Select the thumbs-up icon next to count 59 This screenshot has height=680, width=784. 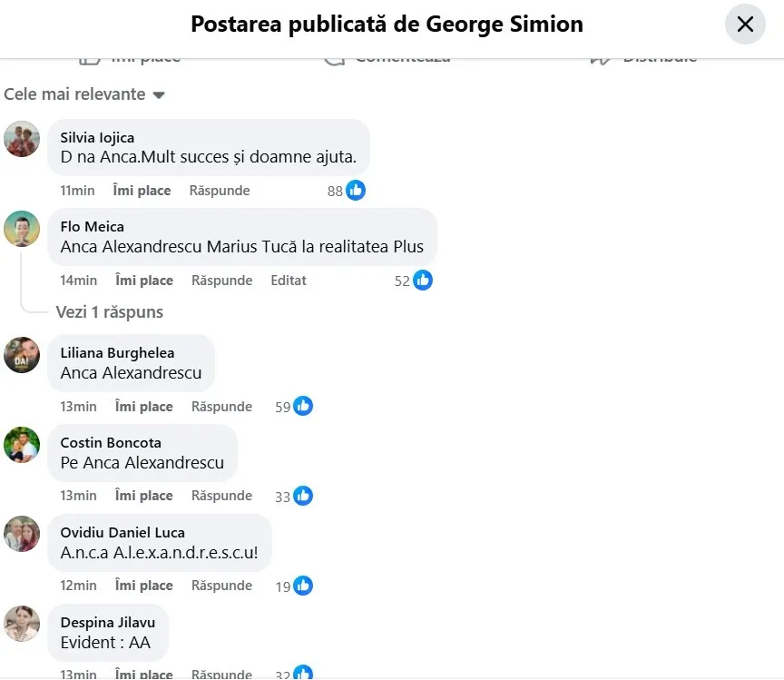302,406
